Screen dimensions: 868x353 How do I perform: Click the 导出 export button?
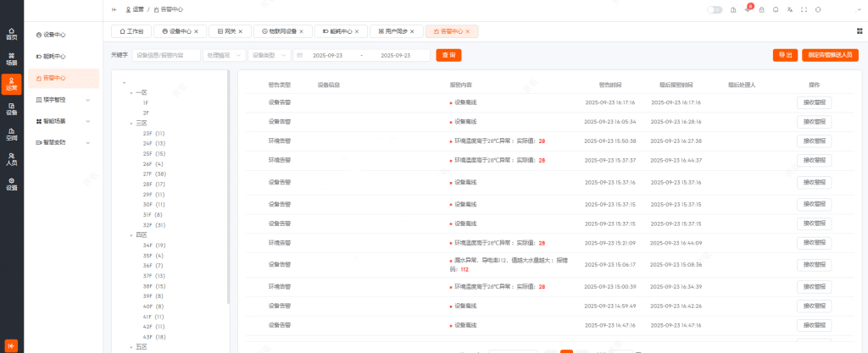tap(785, 55)
